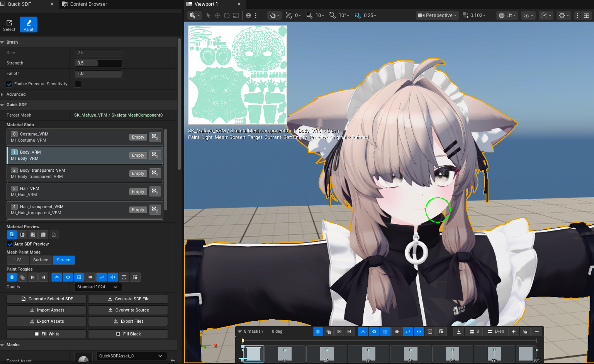
Task: Add a new mask with plus button
Action: point(513,332)
